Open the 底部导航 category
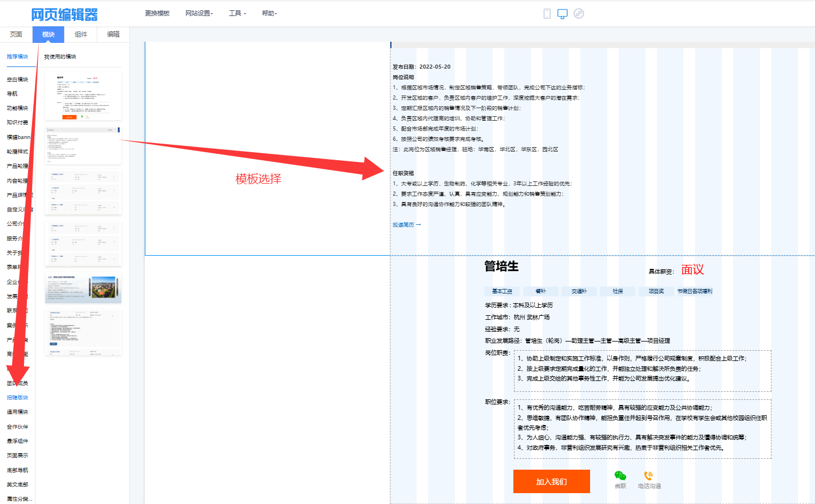 pyautogui.click(x=17, y=470)
